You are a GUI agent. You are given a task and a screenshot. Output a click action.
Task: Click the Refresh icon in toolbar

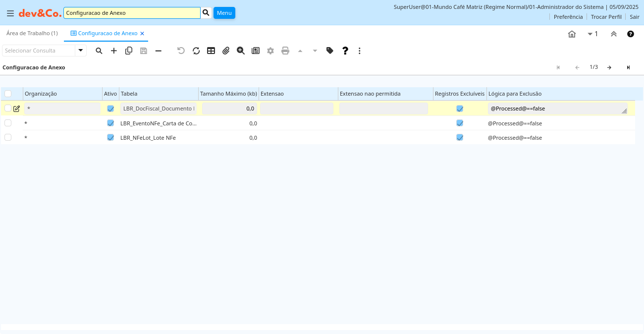click(196, 51)
